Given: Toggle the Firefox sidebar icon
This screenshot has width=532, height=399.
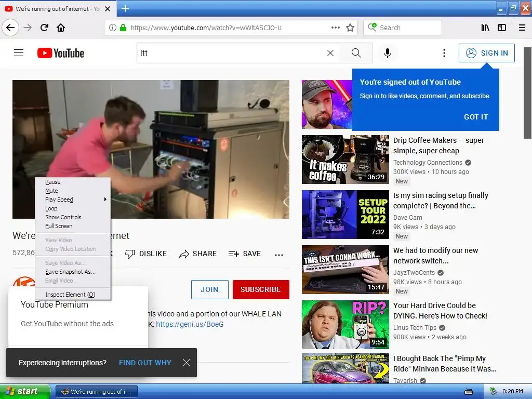Looking at the screenshot, I should 502,28.
